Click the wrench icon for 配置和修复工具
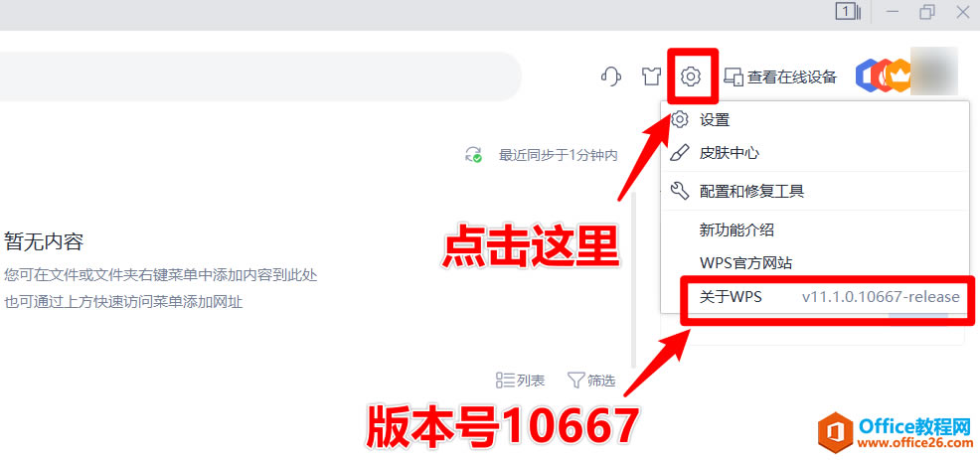The height and width of the screenshot is (460, 980). [679, 191]
